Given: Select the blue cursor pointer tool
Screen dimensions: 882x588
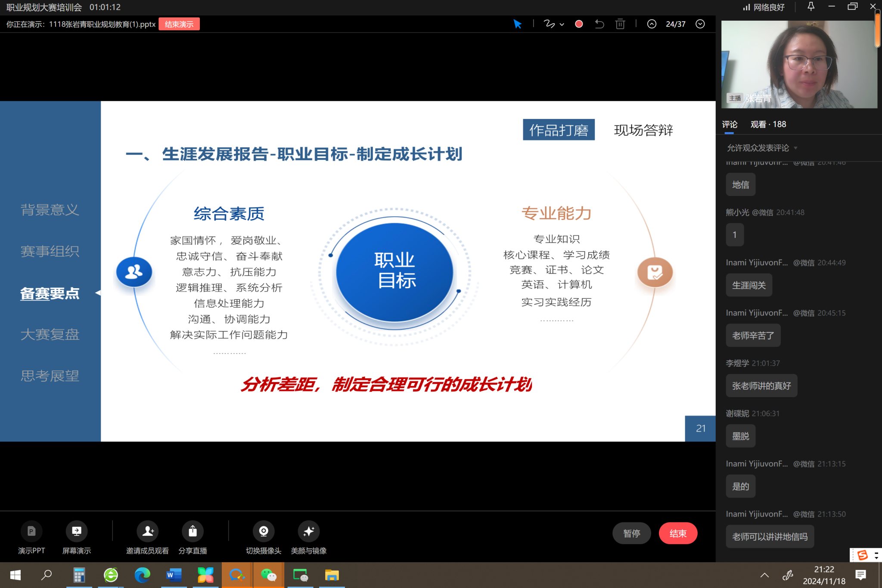Looking at the screenshot, I should 517,24.
